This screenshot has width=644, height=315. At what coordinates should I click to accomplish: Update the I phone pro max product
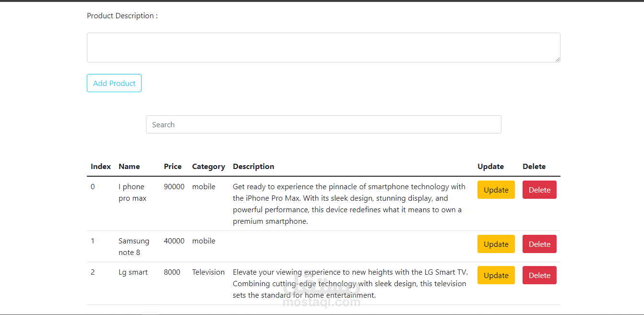pyautogui.click(x=496, y=190)
